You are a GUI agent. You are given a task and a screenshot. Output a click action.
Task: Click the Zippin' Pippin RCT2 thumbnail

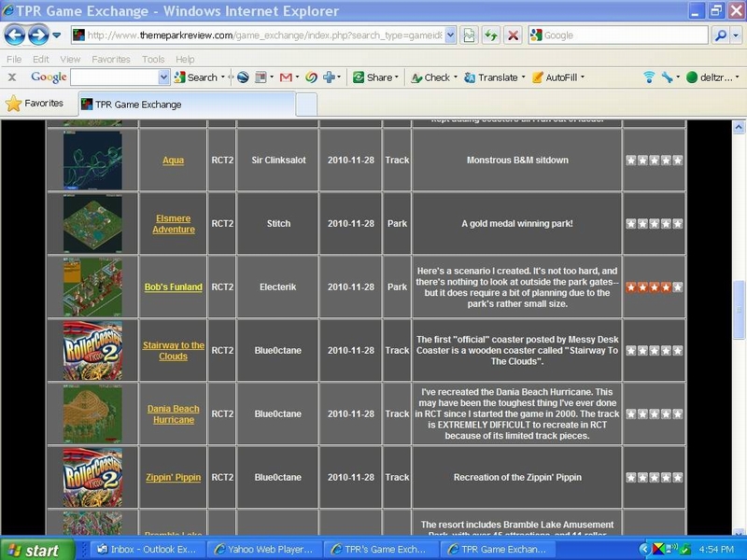click(x=92, y=477)
